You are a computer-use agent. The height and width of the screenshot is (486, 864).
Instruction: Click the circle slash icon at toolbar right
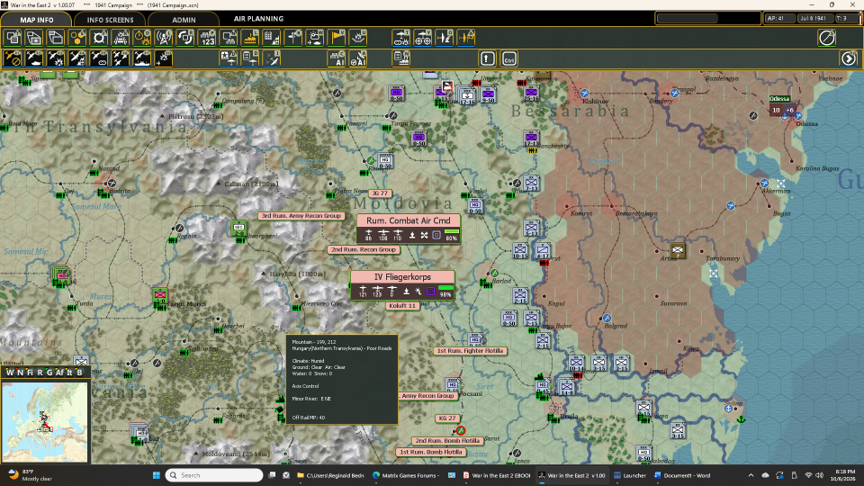coord(827,38)
